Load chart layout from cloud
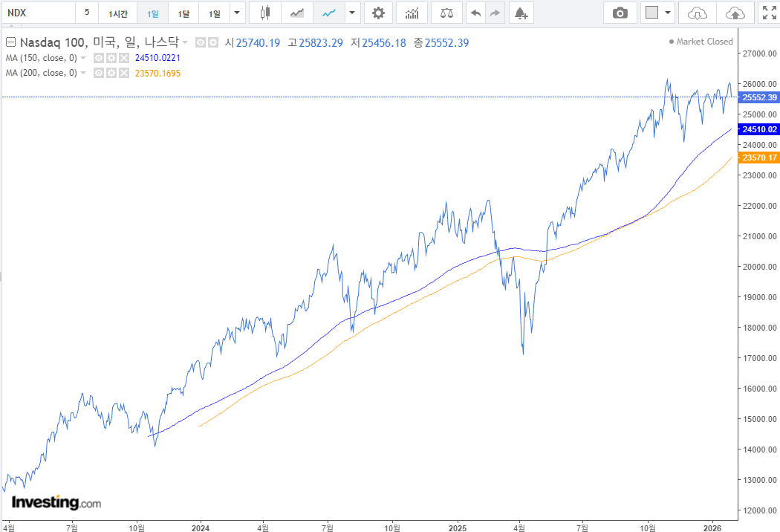This screenshot has width=780, height=532. [698, 13]
